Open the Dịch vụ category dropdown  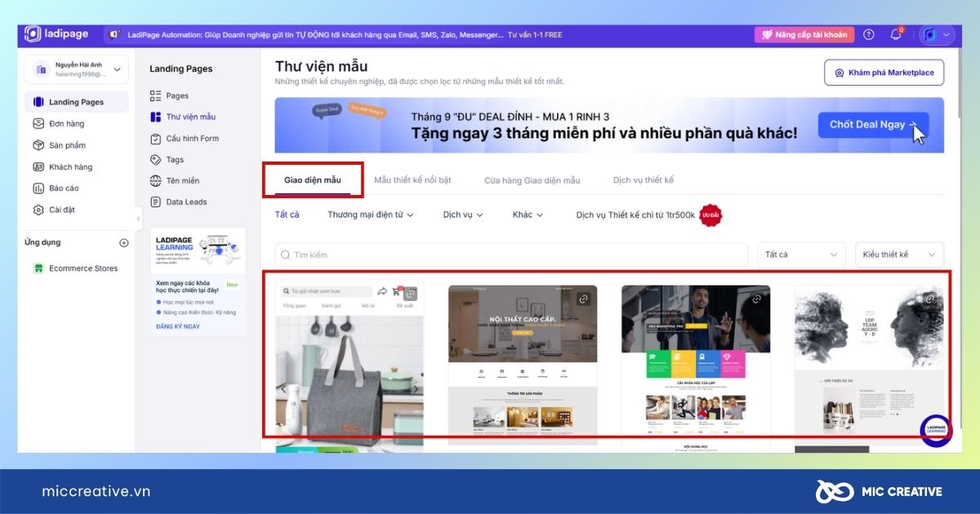[x=463, y=215]
